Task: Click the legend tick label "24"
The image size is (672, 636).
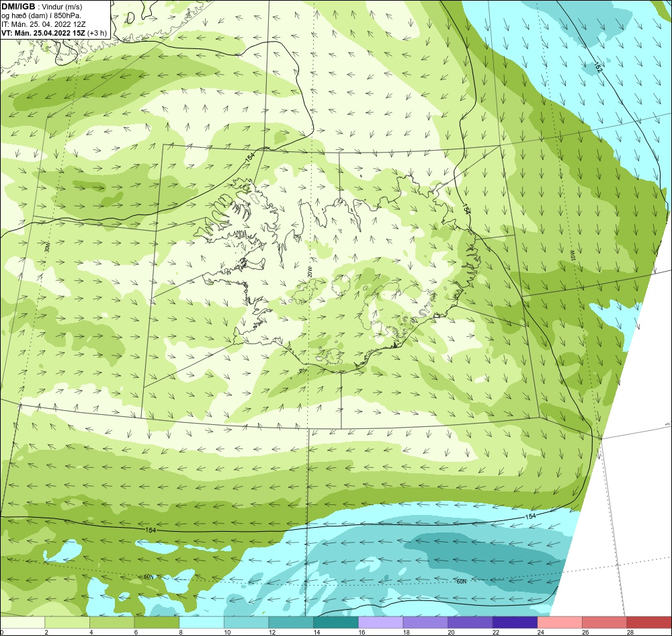Action: [x=540, y=632]
